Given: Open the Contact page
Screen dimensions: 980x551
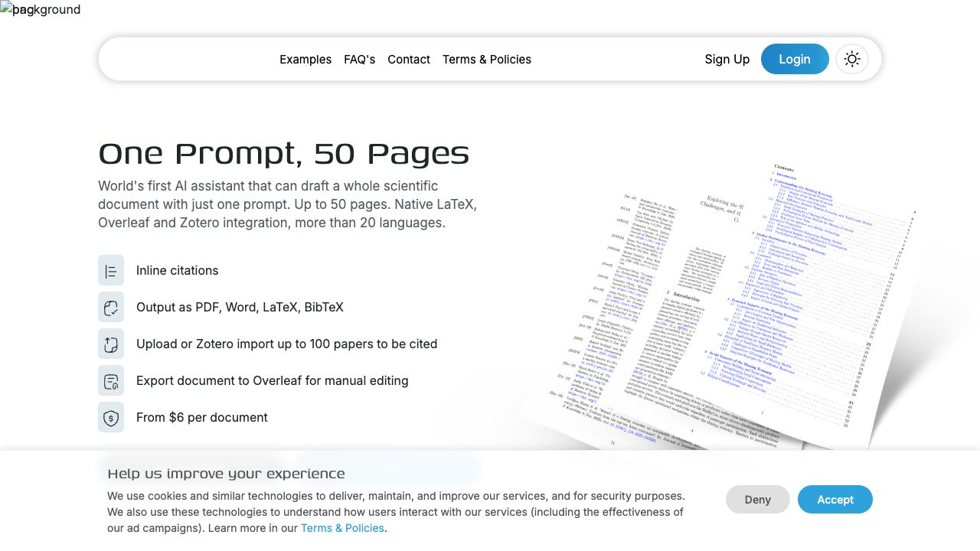Looking at the screenshot, I should point(409,59).
